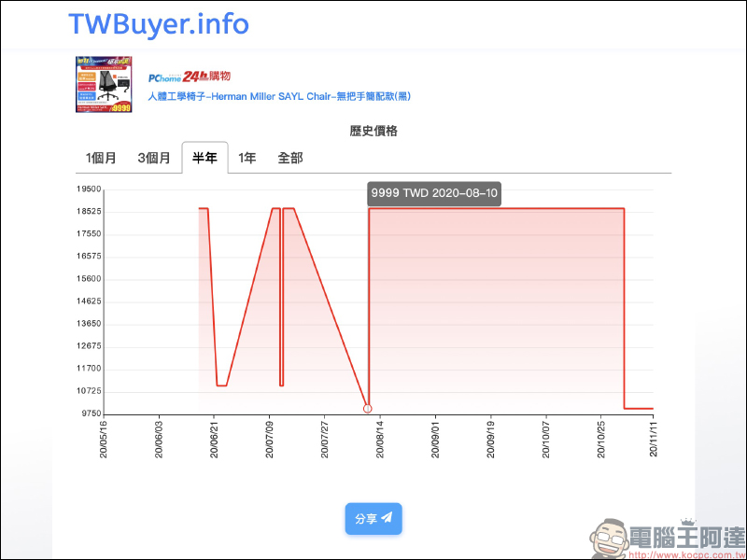
Task: Click the highlighted 2020-08-10 data point on chart
Action: point(367,409)
